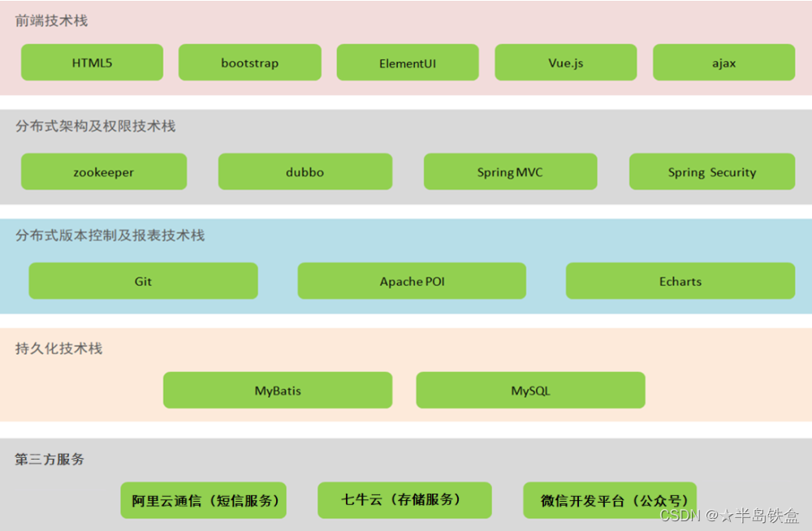Screen dimensions: 812x531
Task: Select the MySQL box
Action: [x=531, y=390]
